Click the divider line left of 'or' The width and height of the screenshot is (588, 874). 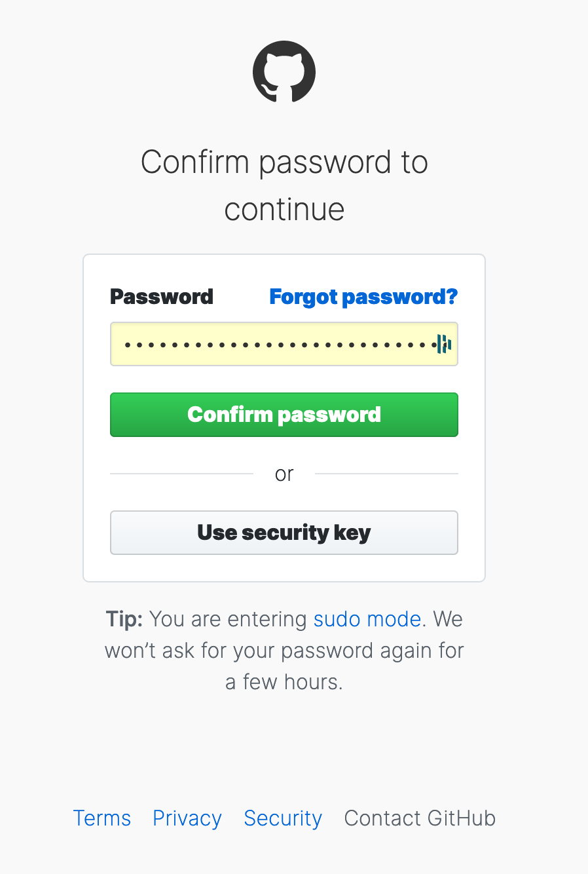tap(181, 473)
